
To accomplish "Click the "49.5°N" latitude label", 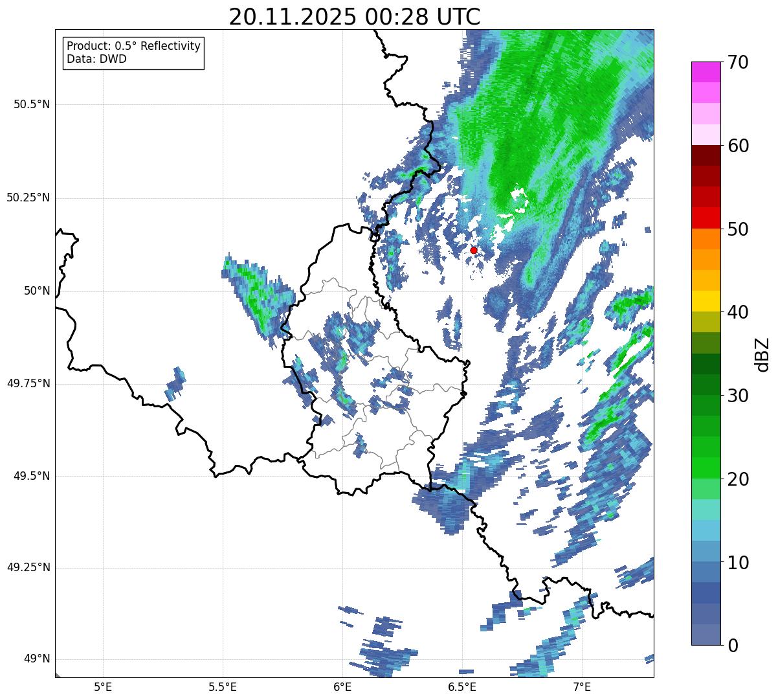I will pyautogui.click(x=32, y=476).
